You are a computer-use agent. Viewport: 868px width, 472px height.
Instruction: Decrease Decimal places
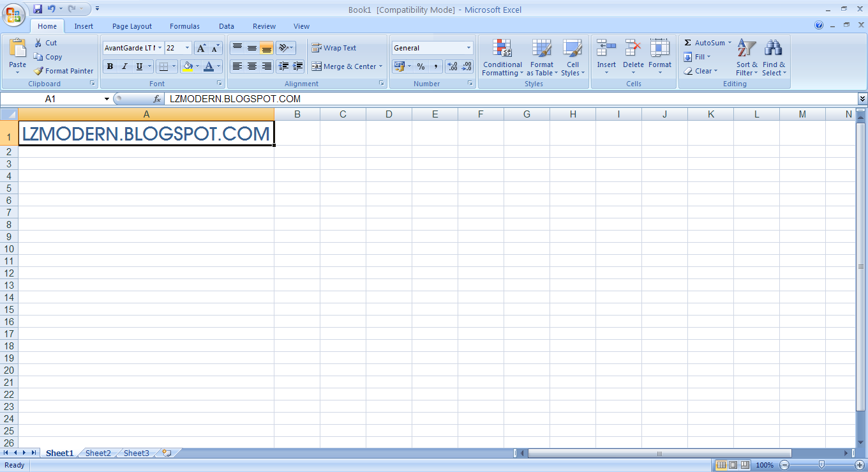467,66
